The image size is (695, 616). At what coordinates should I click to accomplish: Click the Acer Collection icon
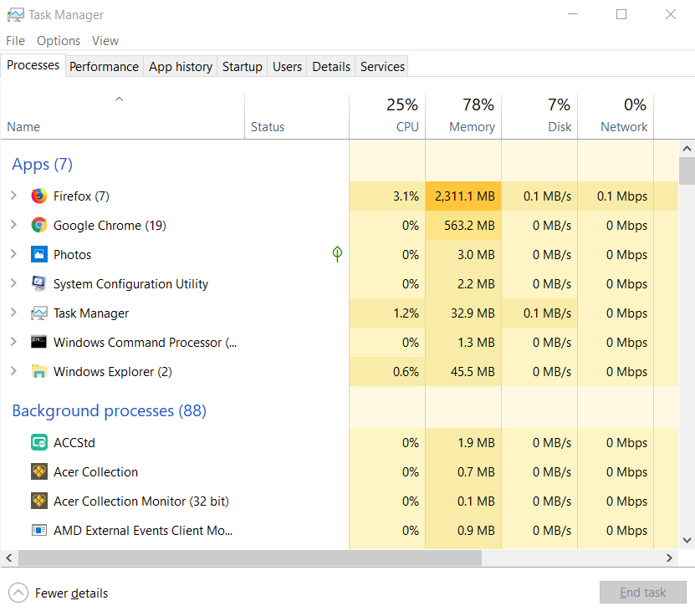point(39,471)
